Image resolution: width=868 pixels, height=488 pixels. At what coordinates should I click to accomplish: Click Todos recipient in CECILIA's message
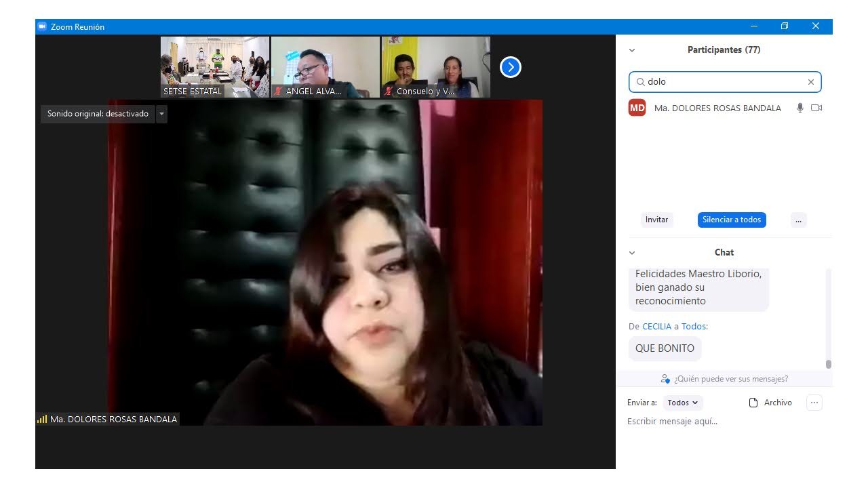click(x=693, y=326)
